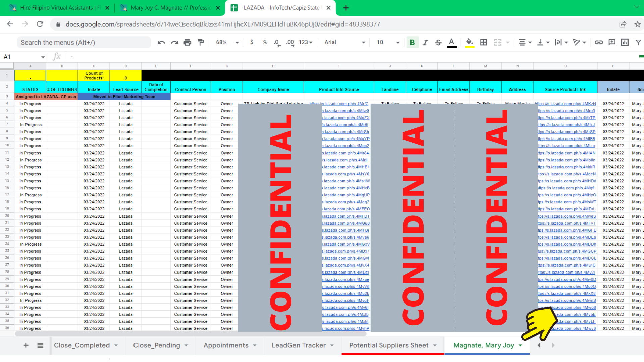The width and height of the screenshot is (644, 362).
Task: Click inside the Search the menus field
Action: [x=84, y=42]
